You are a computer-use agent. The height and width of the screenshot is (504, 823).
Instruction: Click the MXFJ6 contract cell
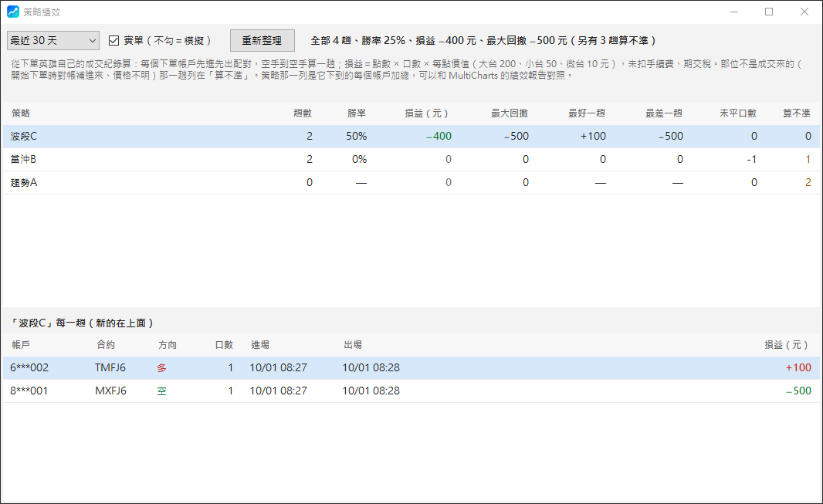110,391
